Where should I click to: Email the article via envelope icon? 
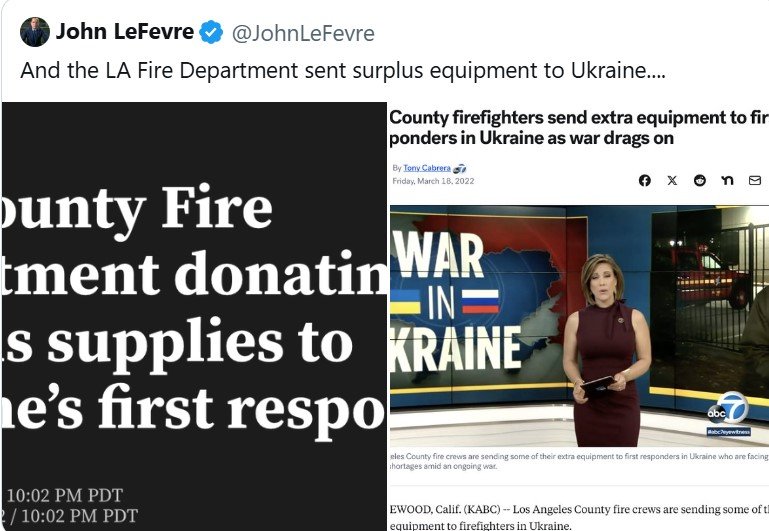click(x=755, y=180)
